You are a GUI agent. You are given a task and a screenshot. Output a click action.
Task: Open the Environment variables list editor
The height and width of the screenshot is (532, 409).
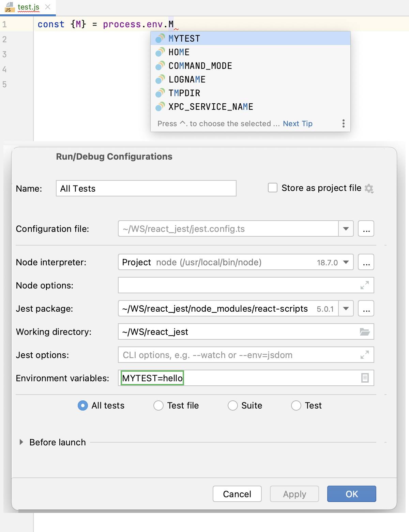[365, 378]
